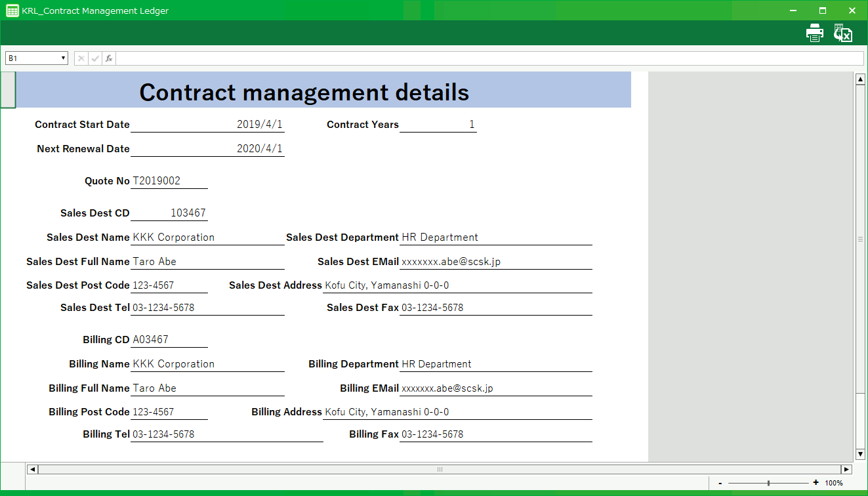The height and width of the screenshot is (496, 868).
Task: Select the Quote No field T2019002
Action: (169, 181)
